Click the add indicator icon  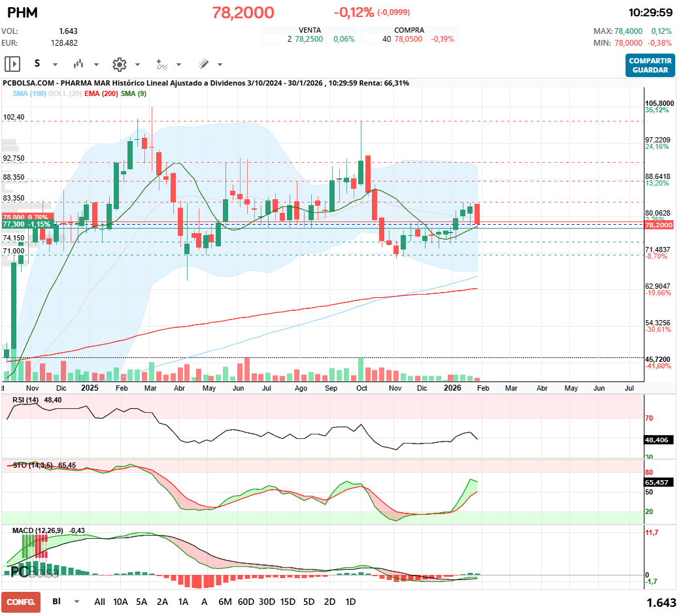click(x=161, y=64)
